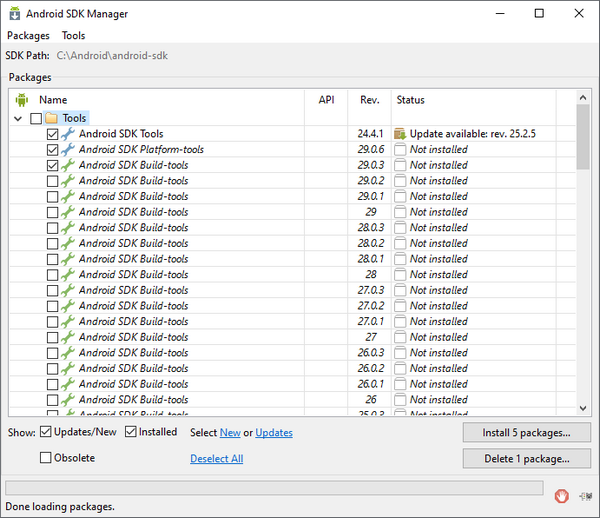
Task: Toggle the Updates/New show checkbox
Action: coord(46,432)
